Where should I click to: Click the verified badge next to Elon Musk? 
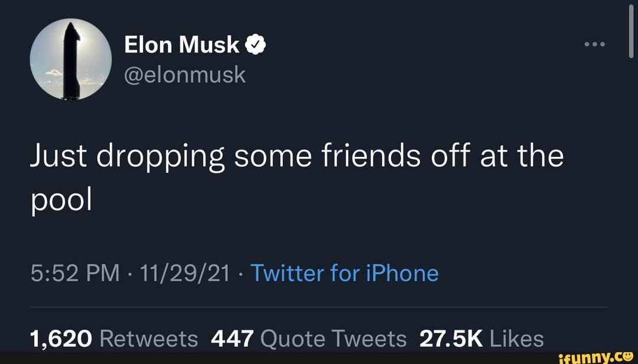pos(255,44)
